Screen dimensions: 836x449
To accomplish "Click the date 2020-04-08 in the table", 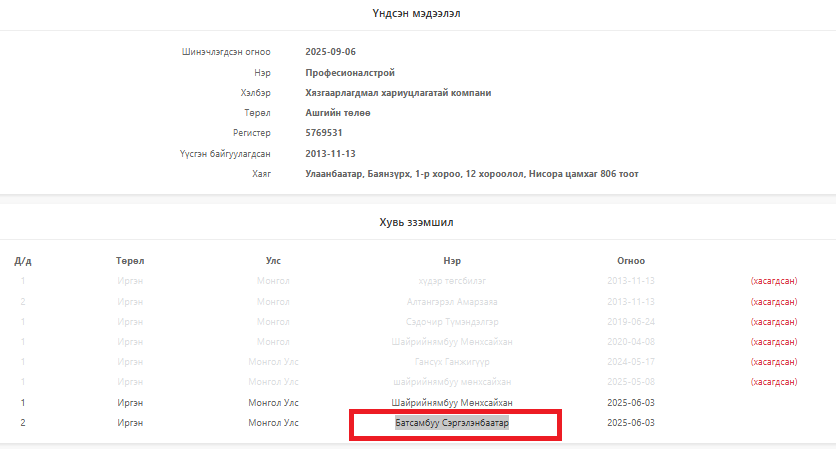I will coord(631,342).
